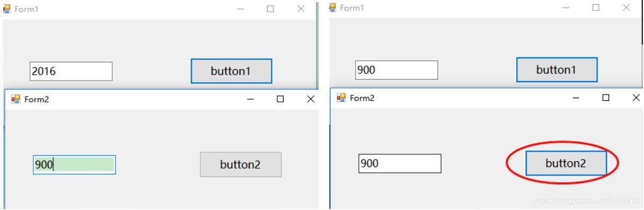Click button2 in the left Form2 window
Viewport: 644px width, 210px height.
pyautogui.click(x=241, y=164)
